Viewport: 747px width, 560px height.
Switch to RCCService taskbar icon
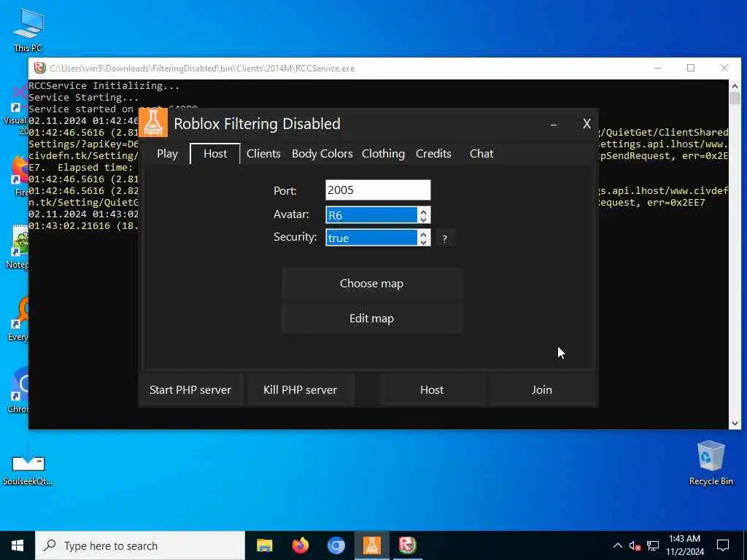point(407,545)
